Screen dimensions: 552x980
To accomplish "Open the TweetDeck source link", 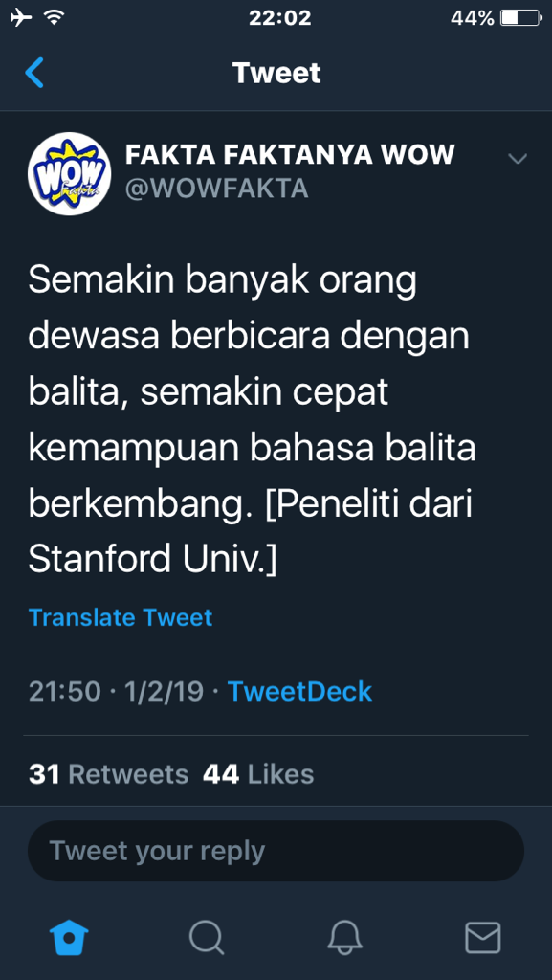I will [x=299, y=691].
